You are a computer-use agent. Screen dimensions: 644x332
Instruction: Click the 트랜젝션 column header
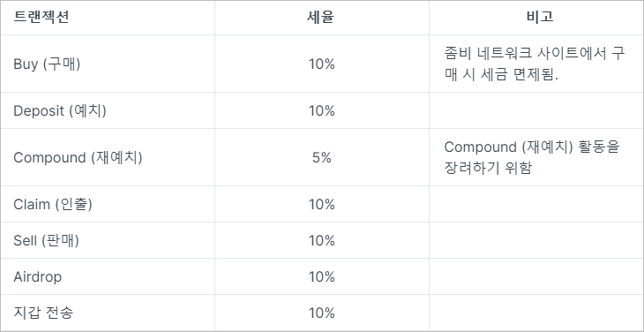41,17
